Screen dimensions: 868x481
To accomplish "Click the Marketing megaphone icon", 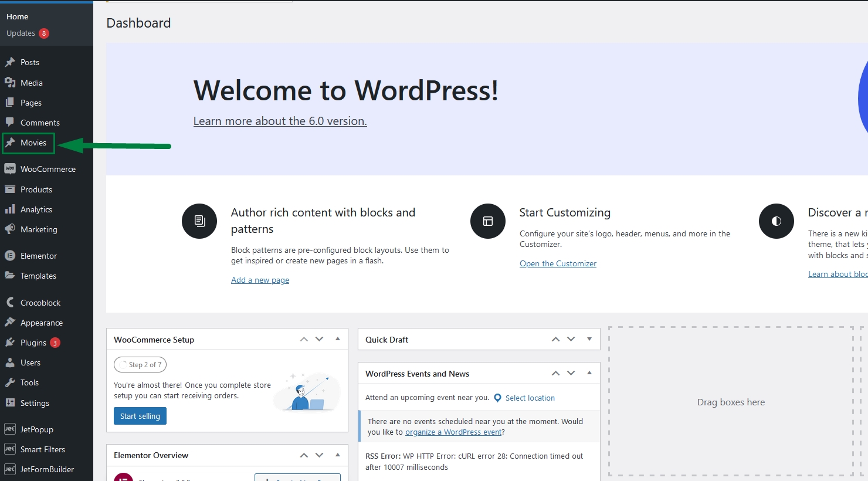I will (10, 229).
